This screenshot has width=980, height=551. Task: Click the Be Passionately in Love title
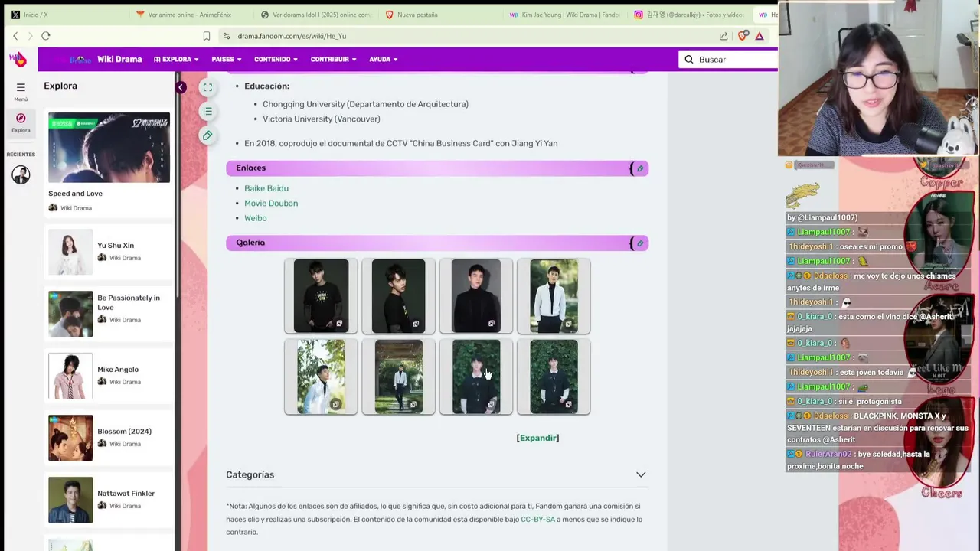(x=129, y=302)
